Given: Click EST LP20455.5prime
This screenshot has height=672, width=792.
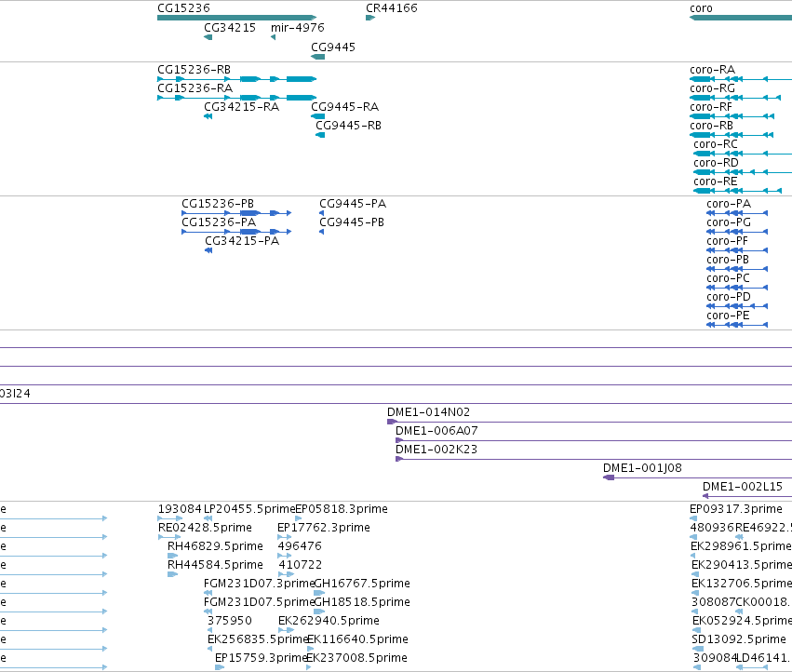Looking at the screenshot, I should 208,518.
